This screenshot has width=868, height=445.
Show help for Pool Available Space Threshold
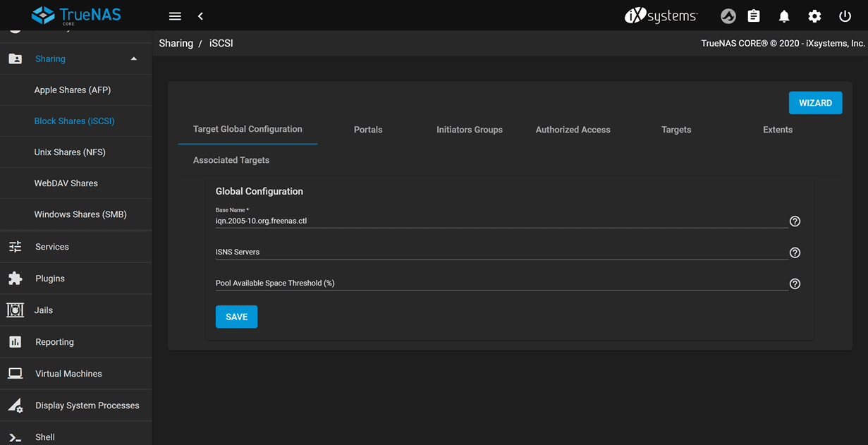(795, 284)
